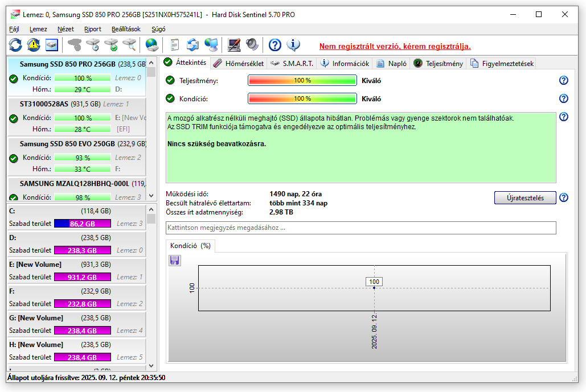This screenshot has width=586, height=392.
Task: Click the partition list scroll-down arrow
Action: tap(151, 366)
